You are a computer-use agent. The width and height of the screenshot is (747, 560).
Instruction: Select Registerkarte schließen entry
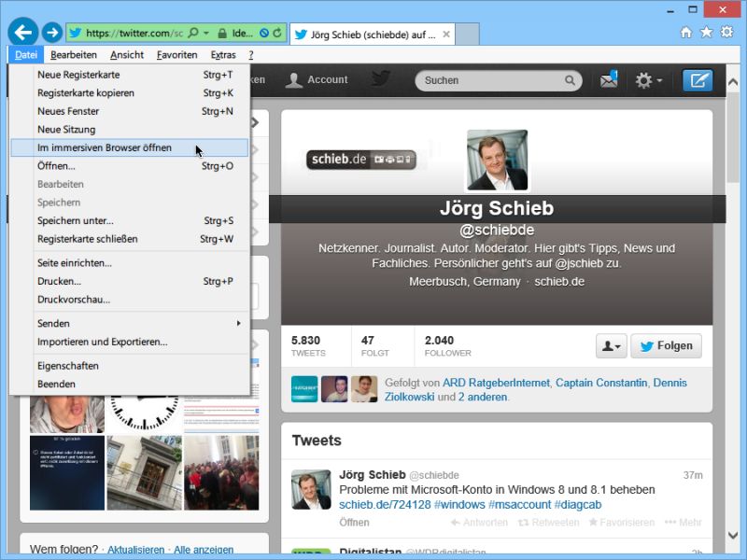[x=130, y=239]
